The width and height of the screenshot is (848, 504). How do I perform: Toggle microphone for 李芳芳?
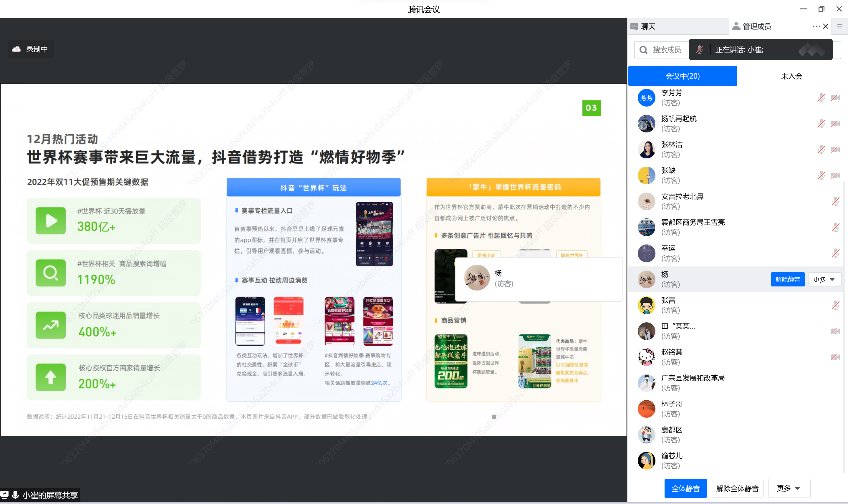tap(821, 98)
